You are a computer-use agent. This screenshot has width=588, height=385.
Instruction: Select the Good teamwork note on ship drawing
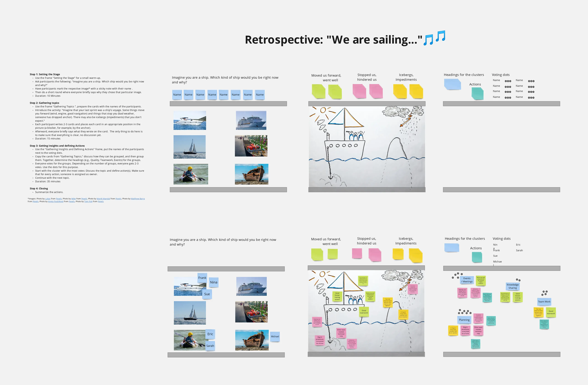pos(364,312)
